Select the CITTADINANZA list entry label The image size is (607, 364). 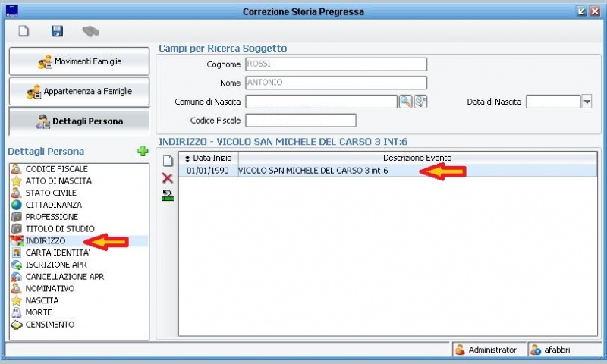(54, 205)
